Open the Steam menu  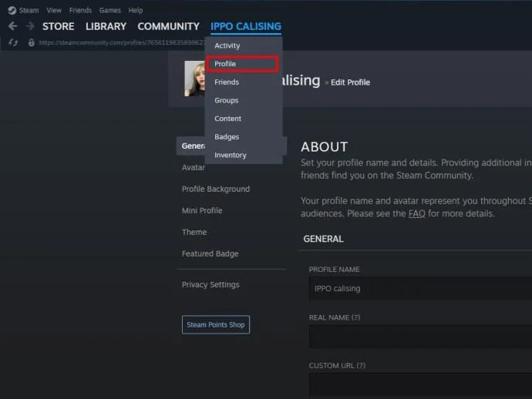29,11
